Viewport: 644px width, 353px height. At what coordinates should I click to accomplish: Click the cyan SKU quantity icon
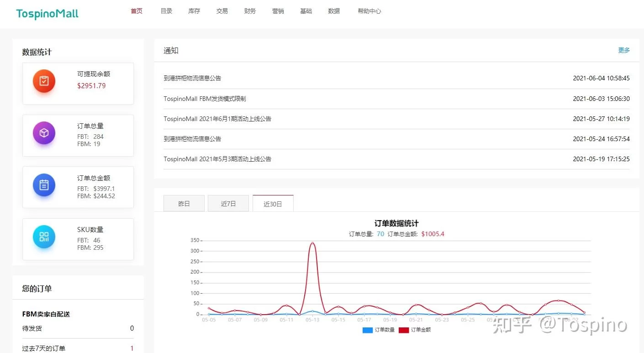coord(44,237)
